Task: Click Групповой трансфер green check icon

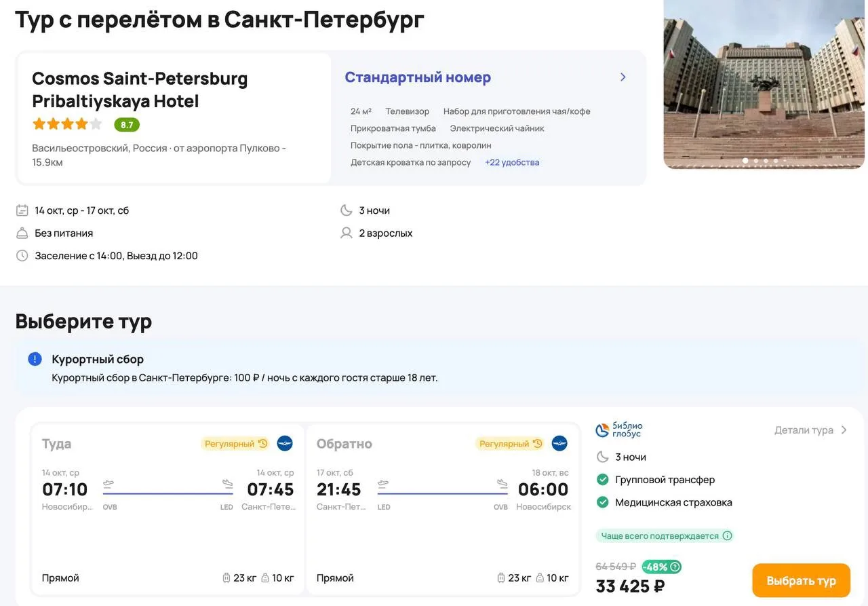Action: [x=602, y=480]
